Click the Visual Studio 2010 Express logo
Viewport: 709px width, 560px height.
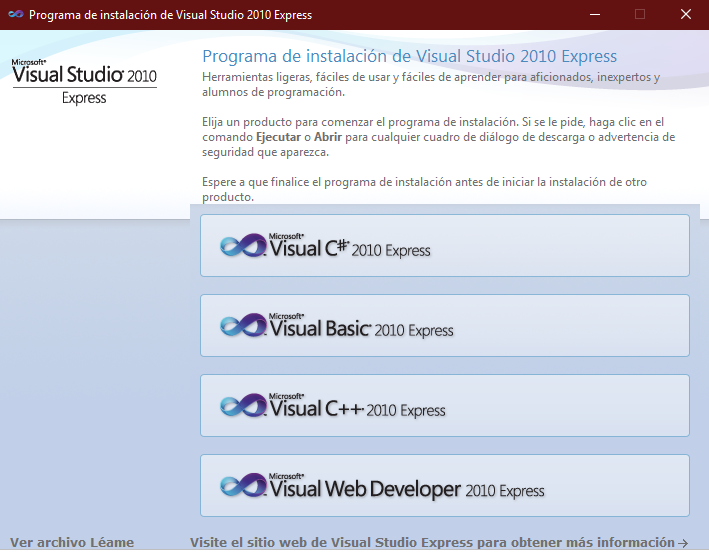pos(85,82)
